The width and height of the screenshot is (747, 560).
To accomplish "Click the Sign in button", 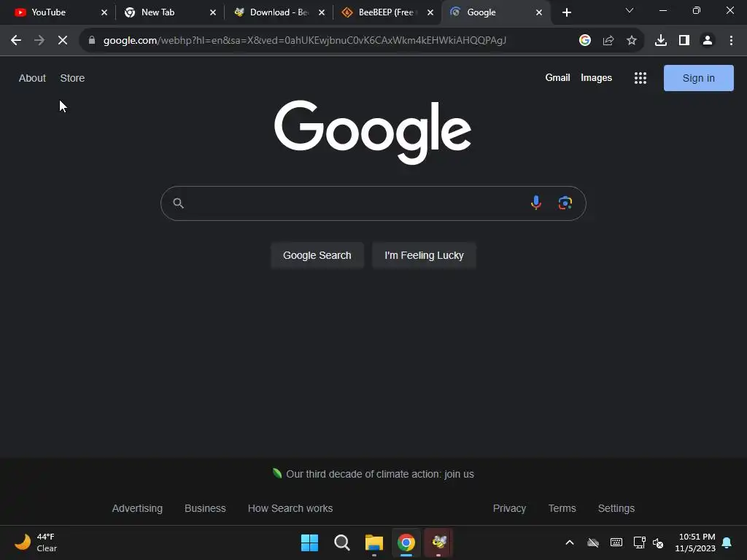I will point(698,78).
